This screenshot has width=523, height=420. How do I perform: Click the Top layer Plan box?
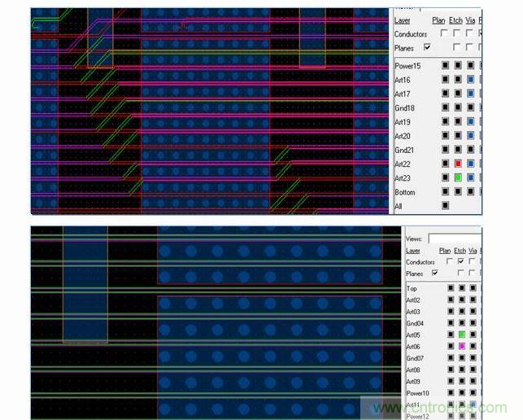[450, 288]
